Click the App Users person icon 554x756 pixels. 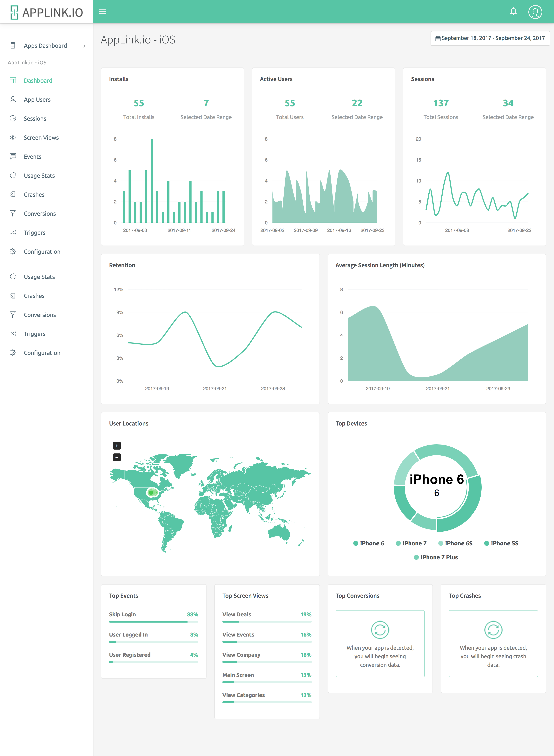click(13, 99)
